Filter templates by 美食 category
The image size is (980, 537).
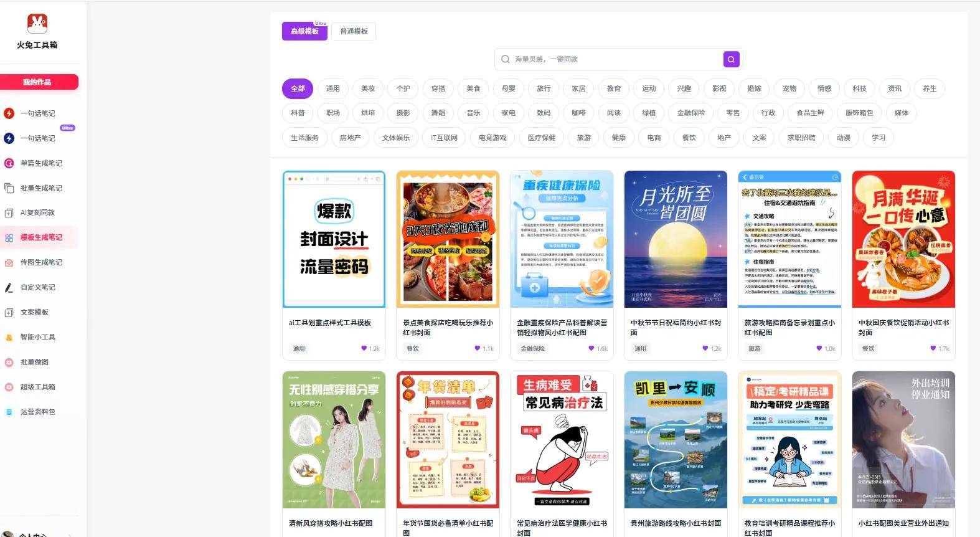(473, 88)
